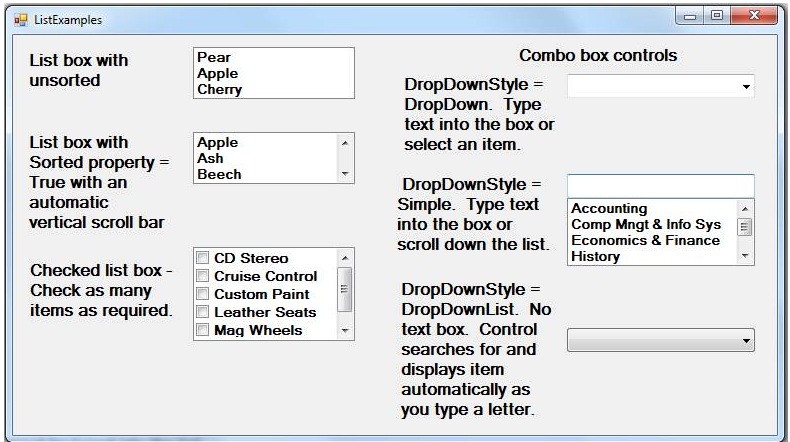
Task: Open the DropDown style combo box arrow
Action: click(746, 87)
